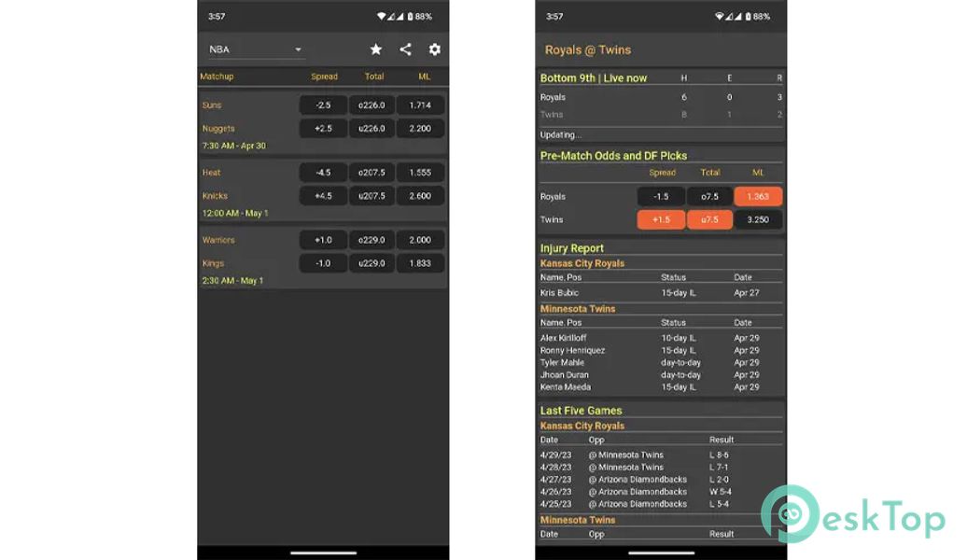The height and width of the screenshot is (560, 967).
Task: Choose Knicks +4.5 spread button
Action: click(x=323, y=196)
